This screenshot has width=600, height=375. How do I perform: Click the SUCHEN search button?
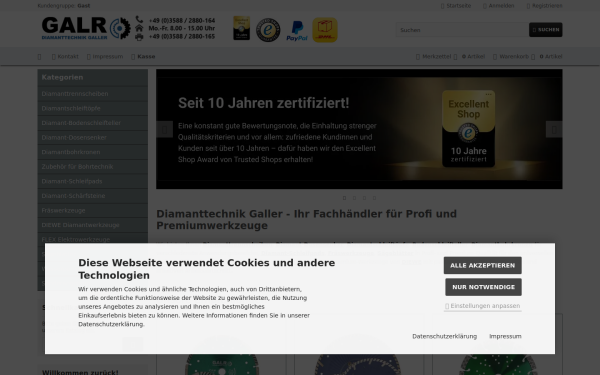click(546, 30)
